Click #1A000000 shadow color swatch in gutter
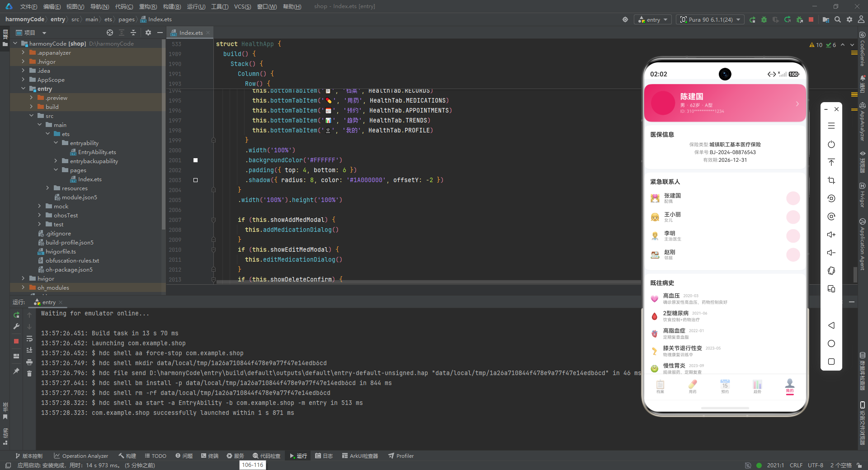The image size is (868, 470). 195,180
